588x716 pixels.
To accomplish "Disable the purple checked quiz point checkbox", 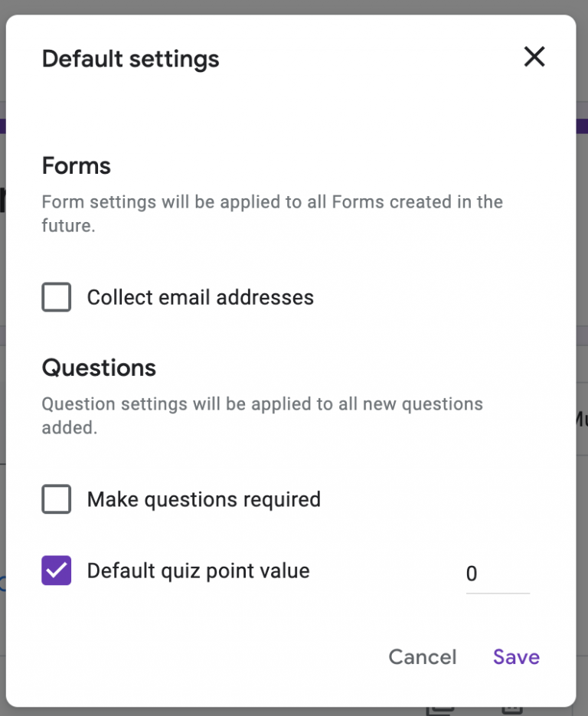I will [55, 571].
